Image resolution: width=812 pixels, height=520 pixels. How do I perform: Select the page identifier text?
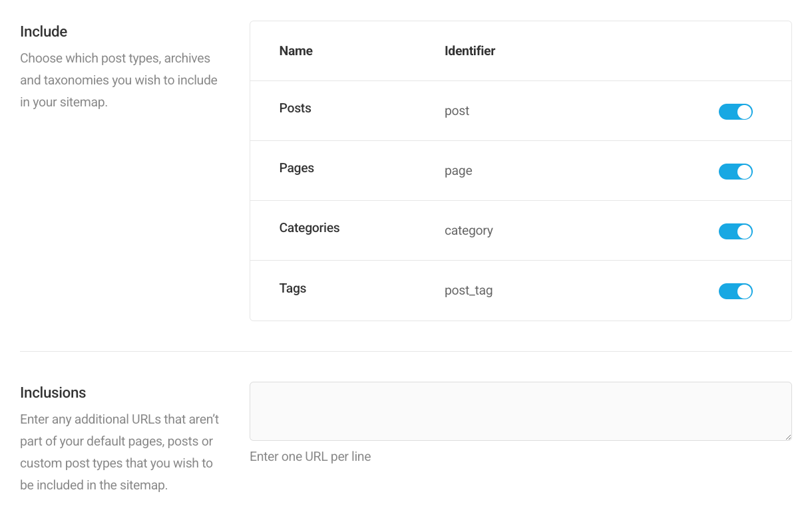458,172
